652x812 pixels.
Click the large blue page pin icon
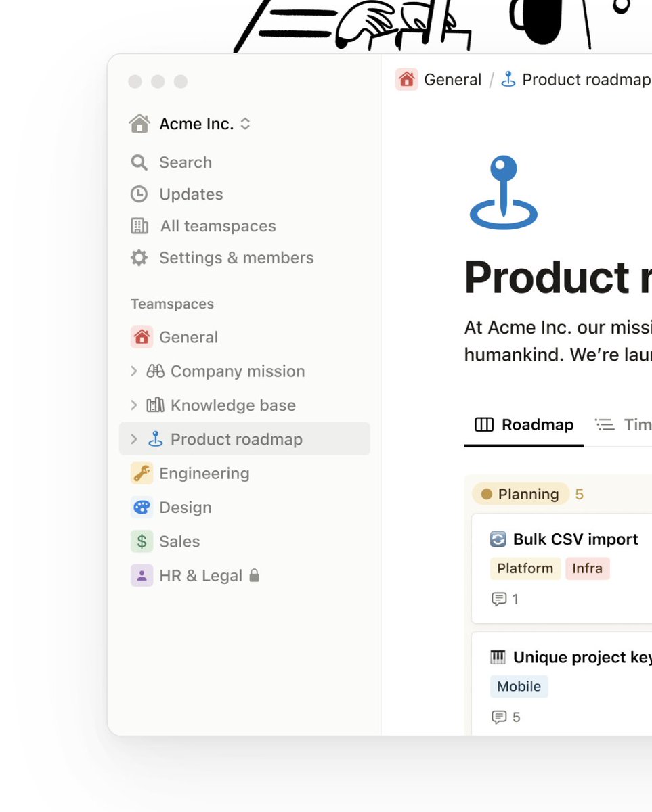[503, 191]
